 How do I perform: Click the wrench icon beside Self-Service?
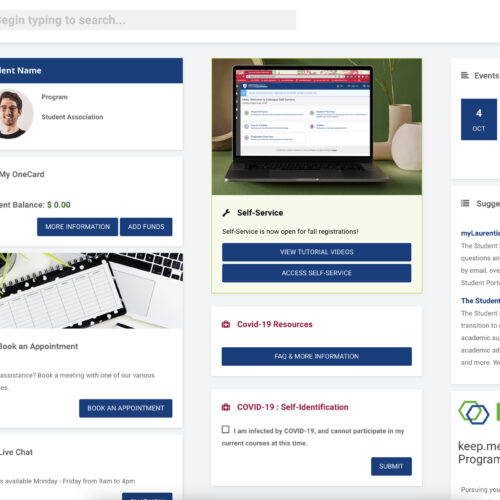tap(226, 213)
